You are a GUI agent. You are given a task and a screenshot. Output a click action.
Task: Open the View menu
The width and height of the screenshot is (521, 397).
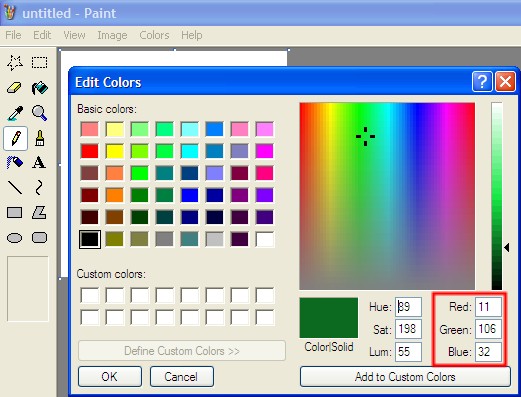click(74, 35)
